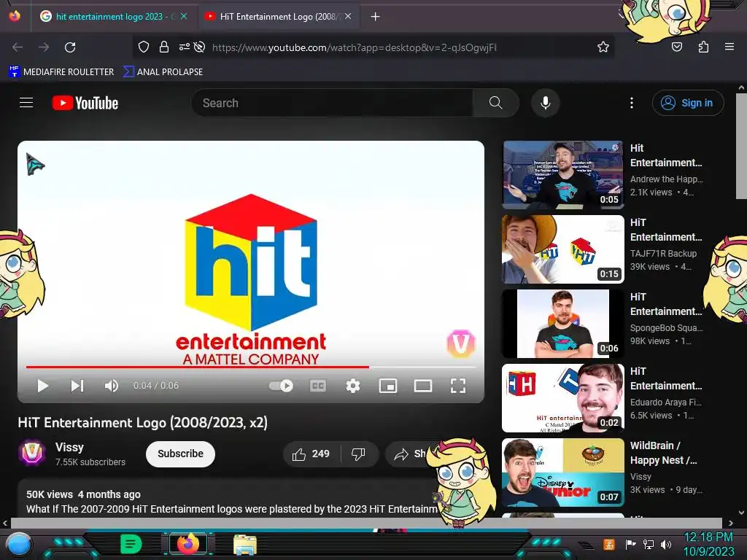Open WildBrain / Happy Nest video title
This screenshot has height=560, width=747.
[x=663, y=453]
